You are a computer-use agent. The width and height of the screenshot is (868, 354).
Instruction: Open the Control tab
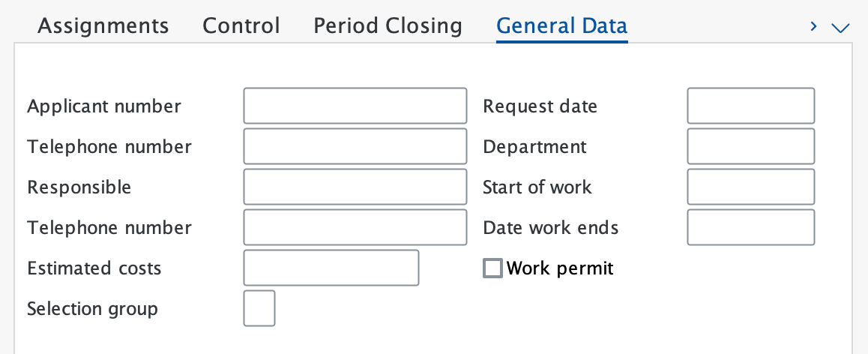point(241,26)
